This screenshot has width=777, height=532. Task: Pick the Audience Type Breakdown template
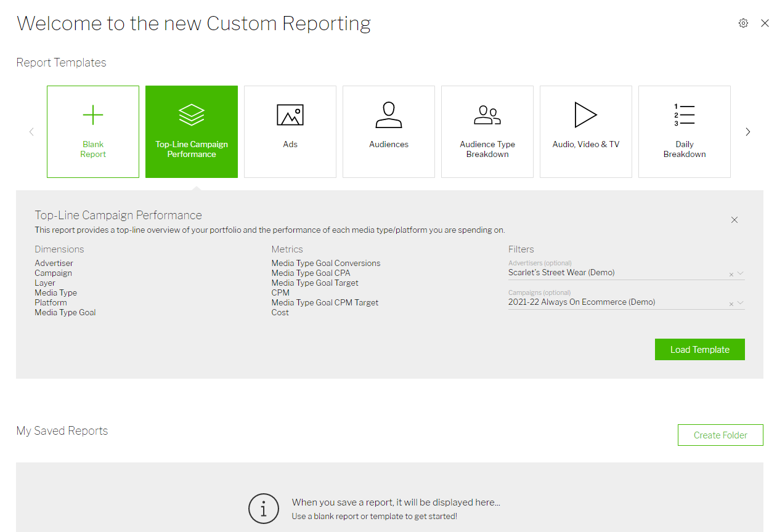[487, 132]
